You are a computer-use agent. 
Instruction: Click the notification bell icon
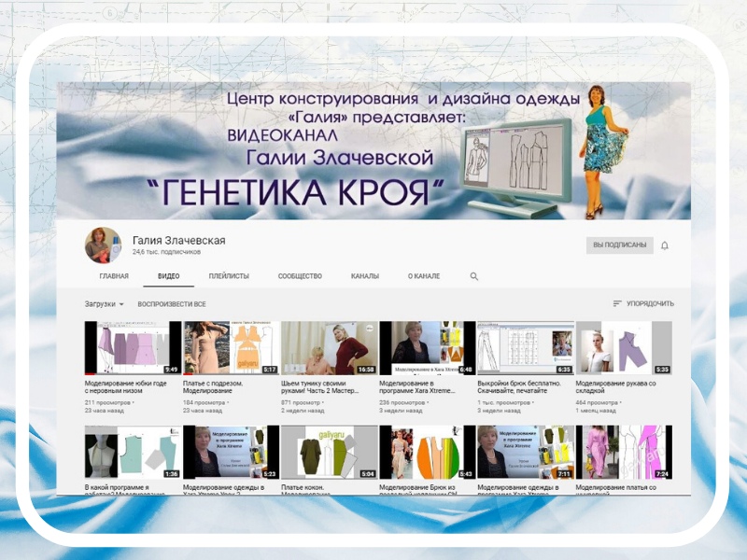tap(665, 245)
